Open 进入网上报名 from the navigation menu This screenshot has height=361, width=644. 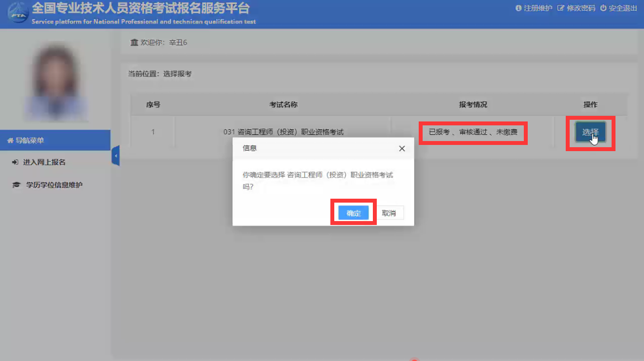44,162
